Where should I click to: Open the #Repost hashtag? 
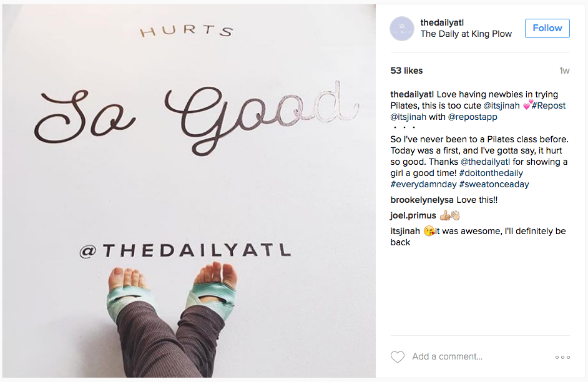click(549, 105)
